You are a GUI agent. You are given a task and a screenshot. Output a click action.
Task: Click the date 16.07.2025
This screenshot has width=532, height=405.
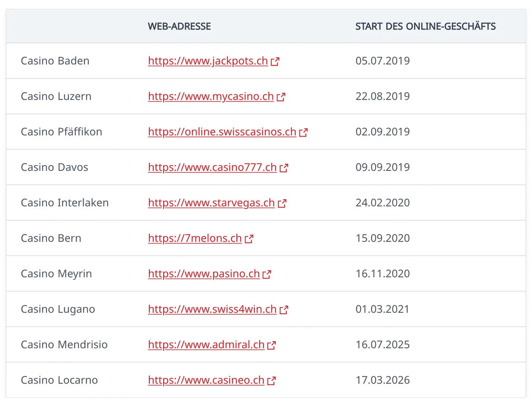coord(383,345)
